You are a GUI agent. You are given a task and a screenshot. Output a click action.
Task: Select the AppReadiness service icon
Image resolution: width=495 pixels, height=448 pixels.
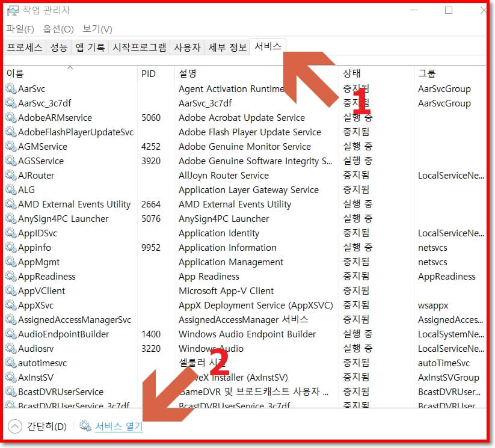click(11, 276)
